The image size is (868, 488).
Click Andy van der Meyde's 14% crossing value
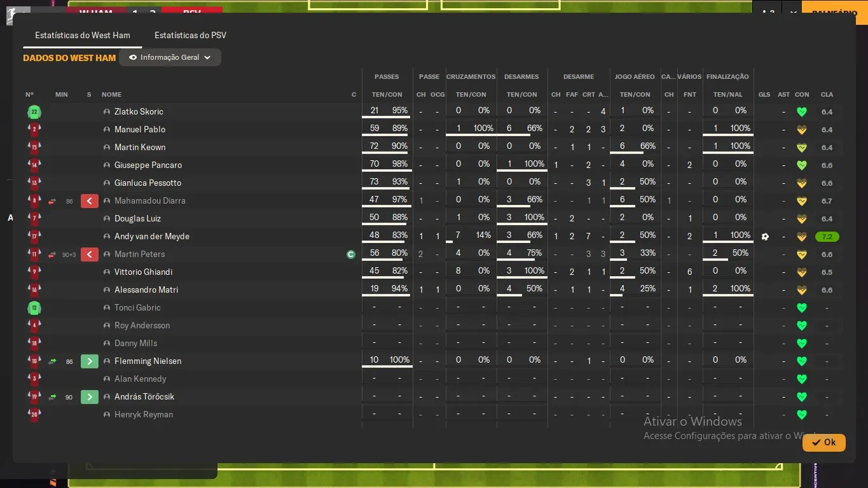[x=483, y=235]
